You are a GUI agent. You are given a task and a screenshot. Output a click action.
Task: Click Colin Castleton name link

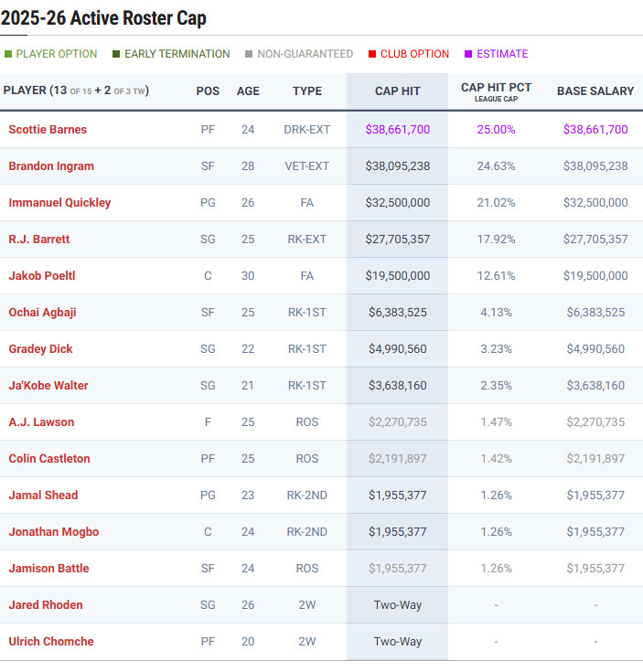point(49,459)
